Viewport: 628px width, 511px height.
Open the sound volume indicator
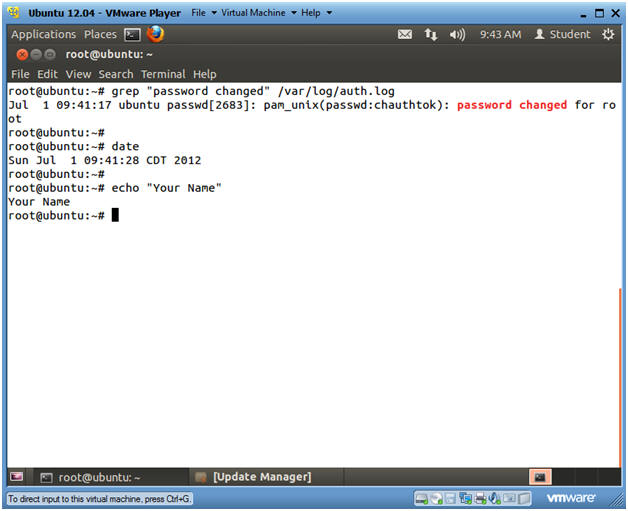click(x=457, y=35)
